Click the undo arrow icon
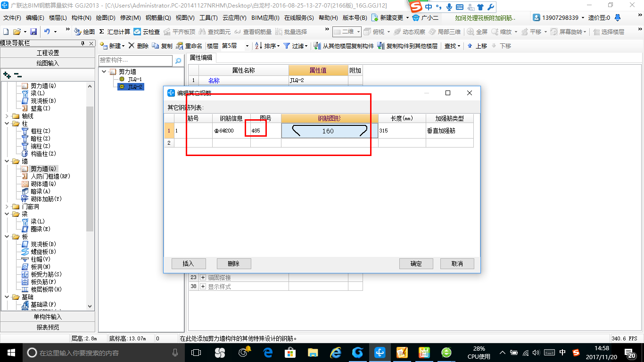This screenshot has height=362, width=644. tap(47, 32)
